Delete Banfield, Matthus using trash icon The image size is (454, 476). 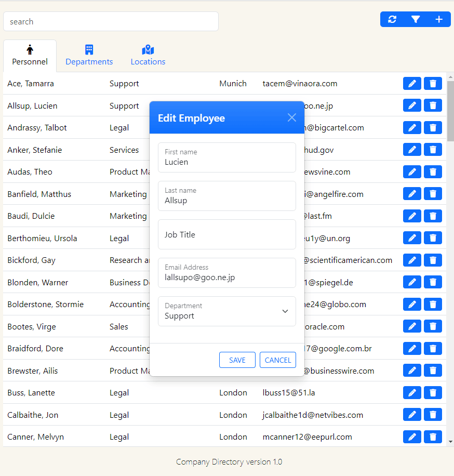click(433, 193)
